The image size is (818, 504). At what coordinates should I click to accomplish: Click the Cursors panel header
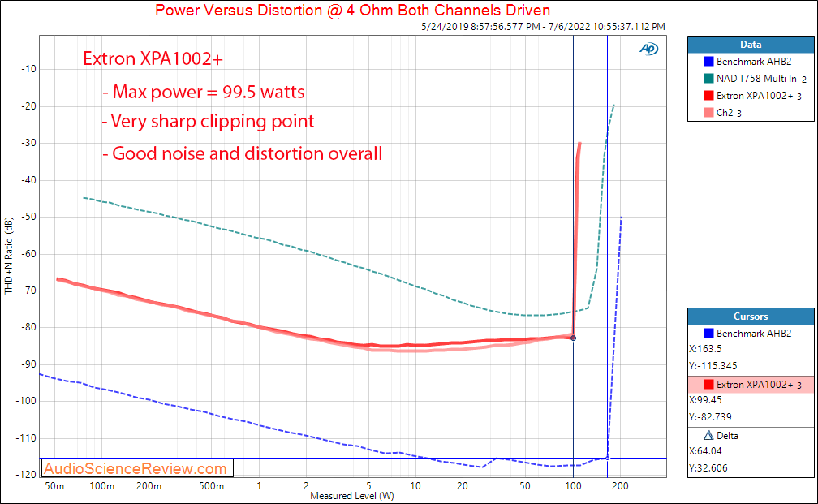coord(751,317)
